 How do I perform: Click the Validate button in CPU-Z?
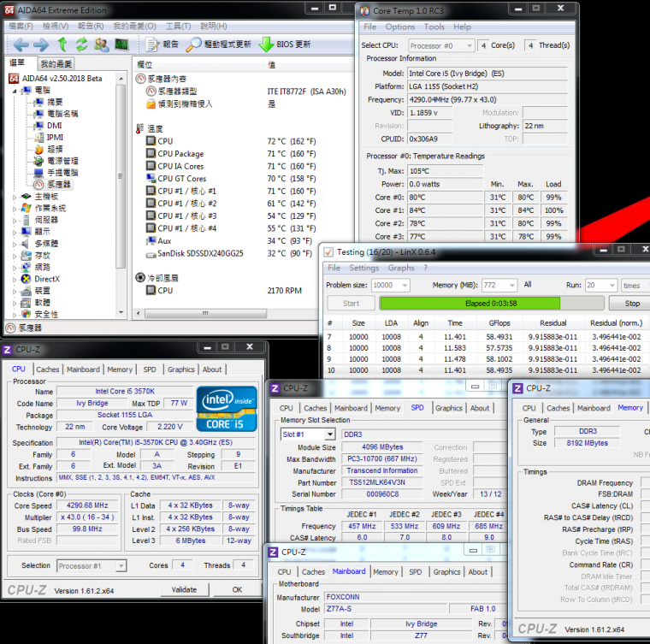point(184,590)
